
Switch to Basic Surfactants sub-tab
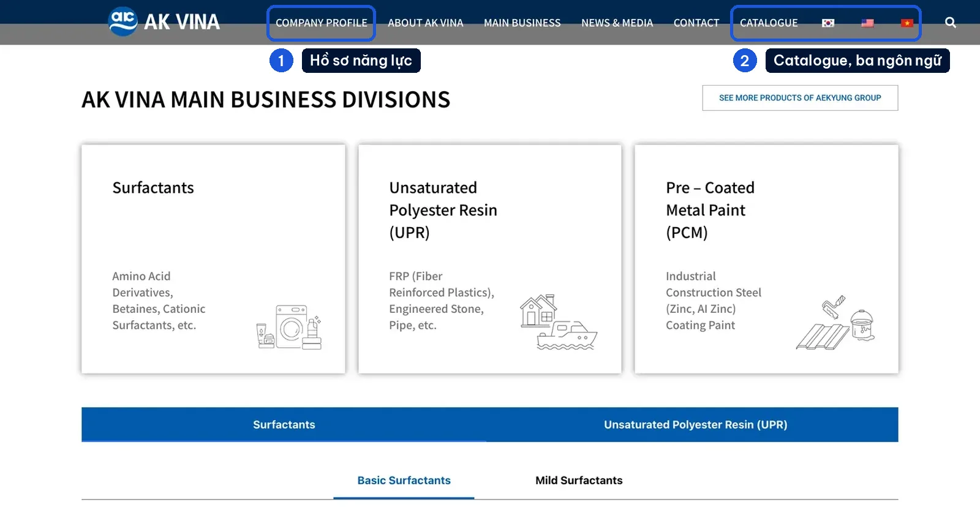pos(404,481)
